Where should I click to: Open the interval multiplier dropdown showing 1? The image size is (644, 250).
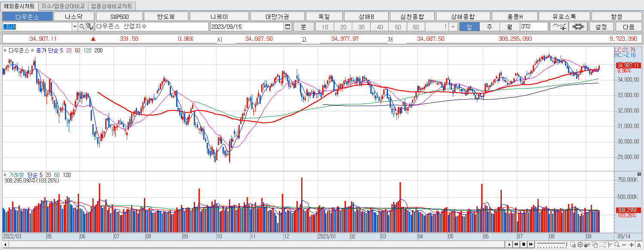click(x=452, y=27)
